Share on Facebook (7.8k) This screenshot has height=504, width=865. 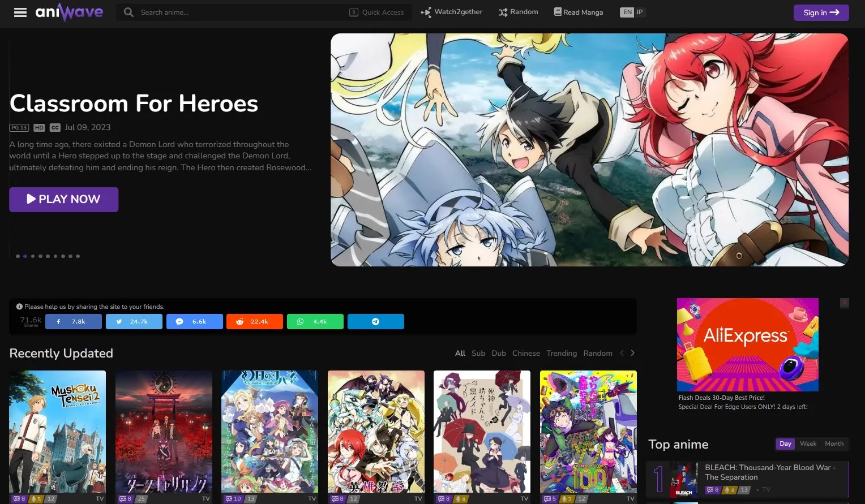[74, 321]
